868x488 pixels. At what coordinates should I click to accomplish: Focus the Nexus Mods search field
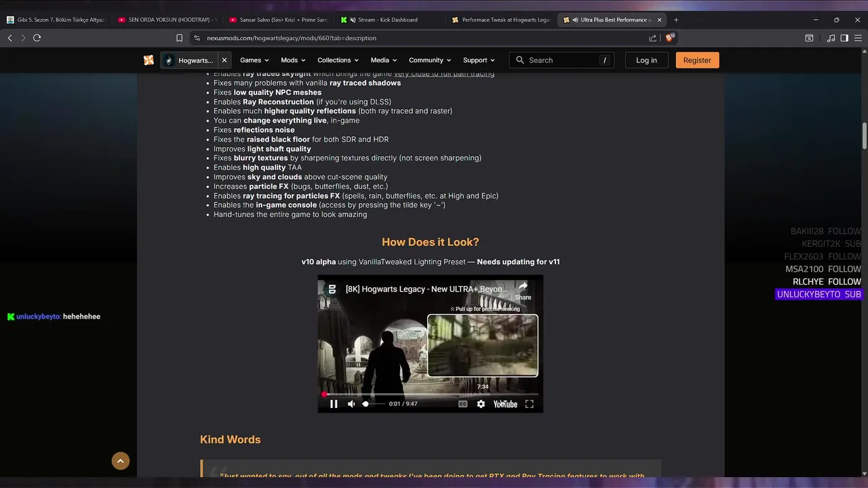coord(561,60)
